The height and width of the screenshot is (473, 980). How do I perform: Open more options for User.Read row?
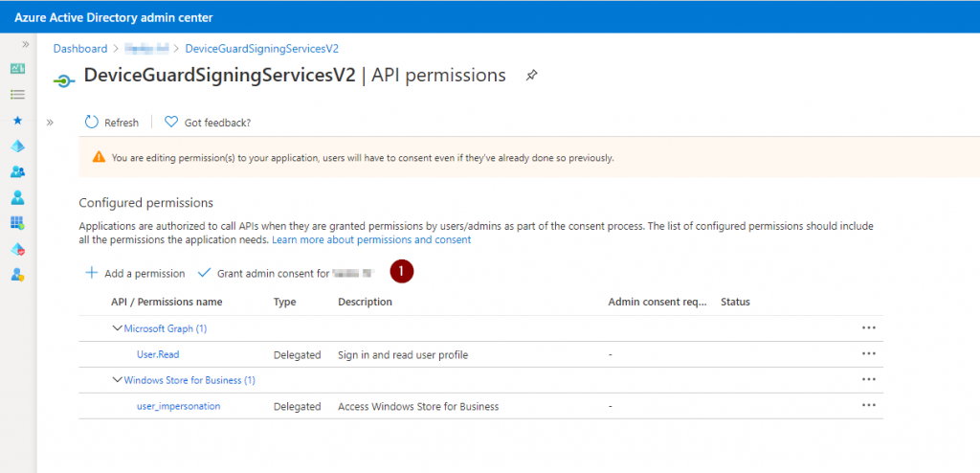click(869, 353)
